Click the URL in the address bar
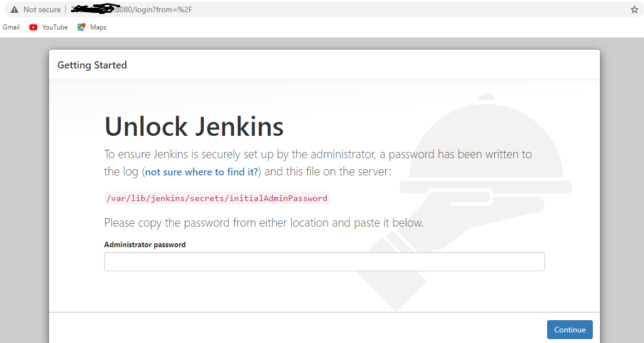644x343 pixels. [x=131, y=9]
